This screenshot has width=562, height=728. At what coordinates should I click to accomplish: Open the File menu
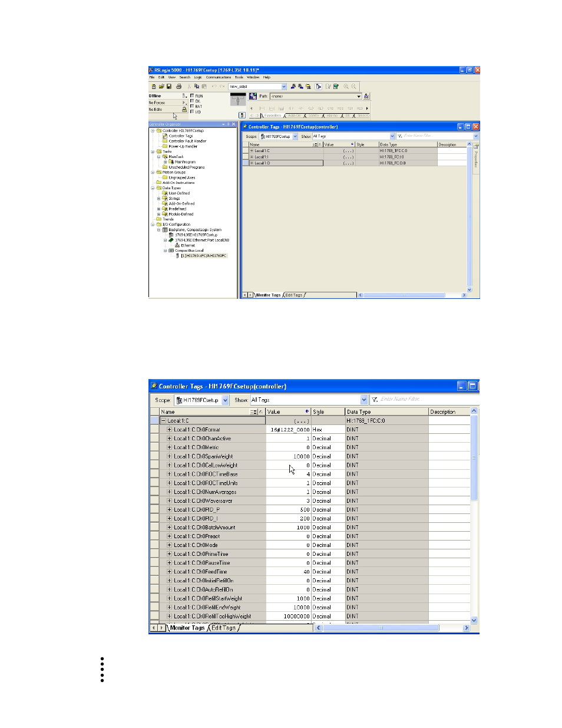click(151, 77)
